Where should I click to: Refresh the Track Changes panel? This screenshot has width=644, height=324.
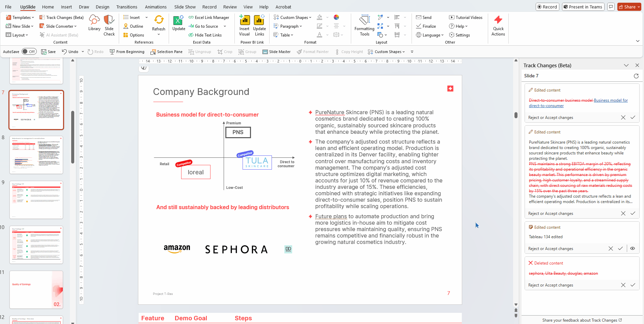tap(636, 76)
